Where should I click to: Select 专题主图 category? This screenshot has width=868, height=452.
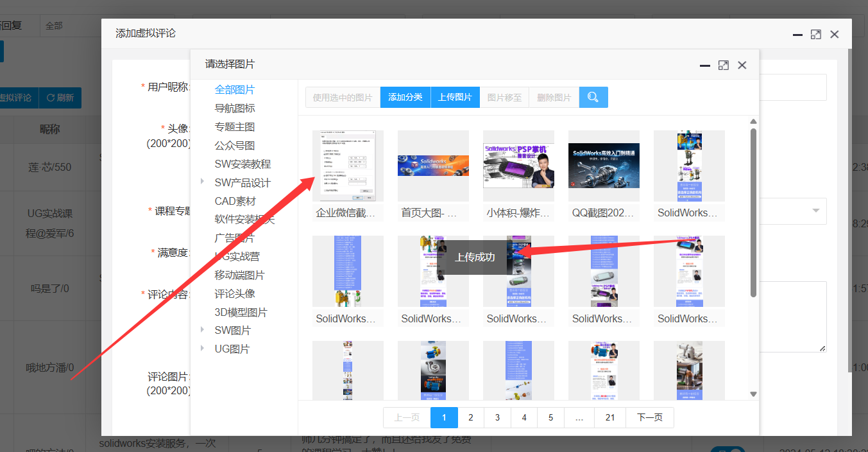pos(235,126)
